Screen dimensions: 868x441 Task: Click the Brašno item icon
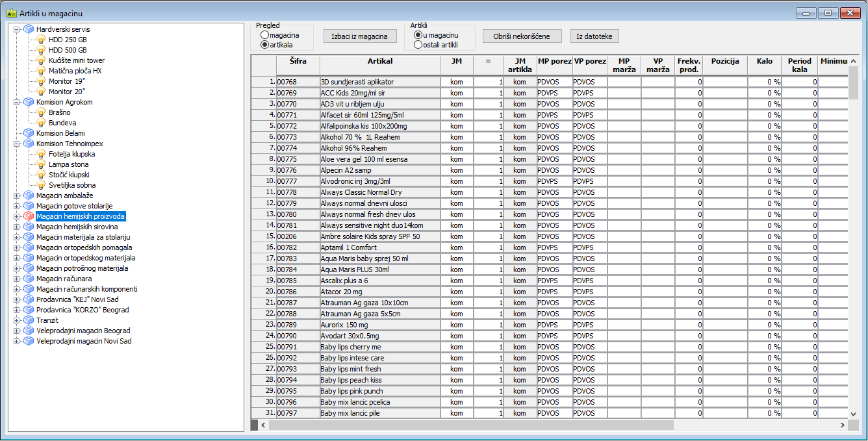pyautogui.click(x=41, y=112)
